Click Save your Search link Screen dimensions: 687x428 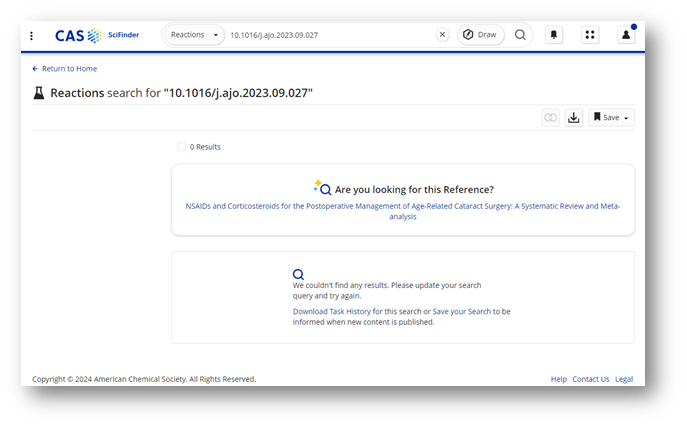461,311
